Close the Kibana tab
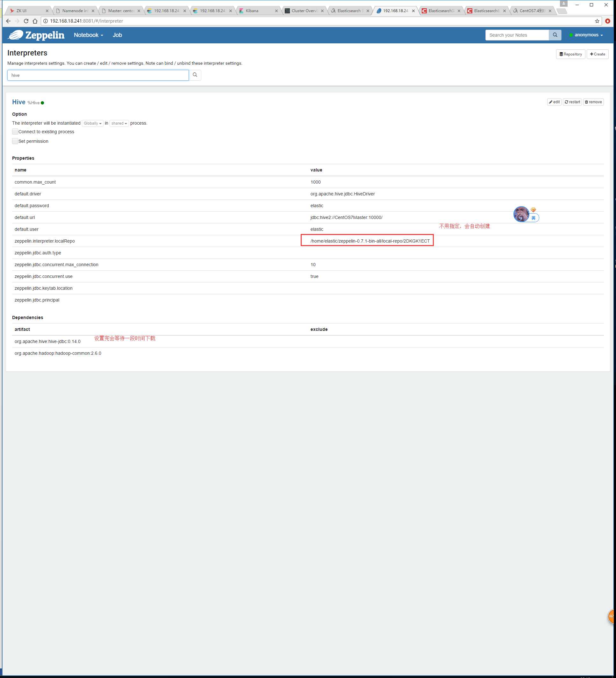This screenshot has width=616, height=678. click(x=276, y=11)
